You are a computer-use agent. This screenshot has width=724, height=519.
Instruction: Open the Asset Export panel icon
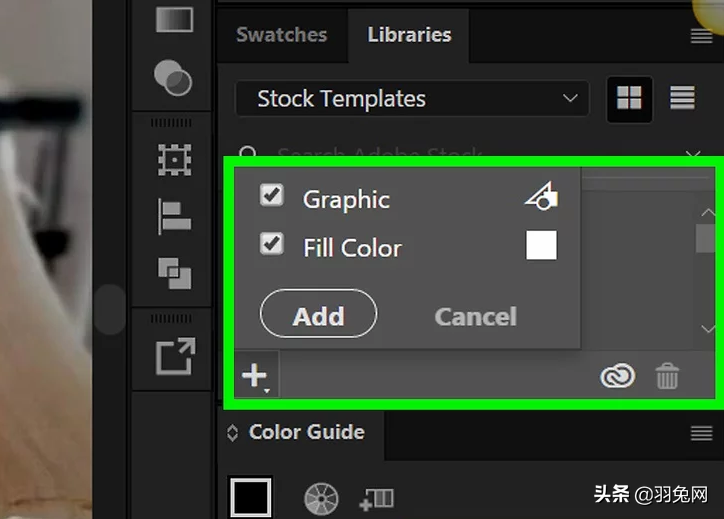point(174,356)
